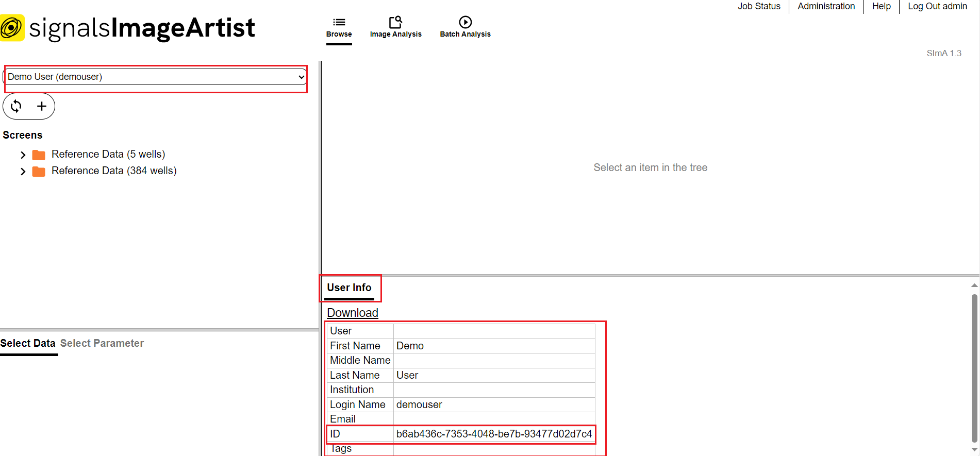Viewport: 980px width, 456px height.
Task: Click the 'Select an item in the tree' message
Action: tap(651, 167)
